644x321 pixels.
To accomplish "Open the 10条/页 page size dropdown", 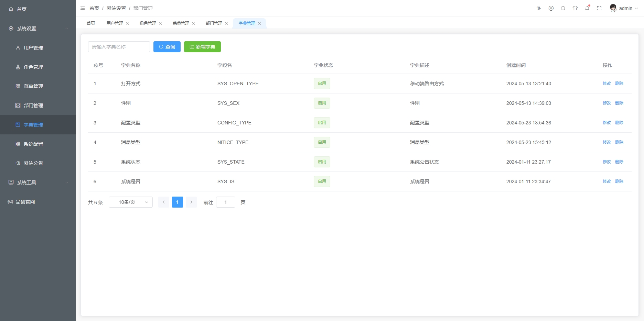I will pos(131,202).
